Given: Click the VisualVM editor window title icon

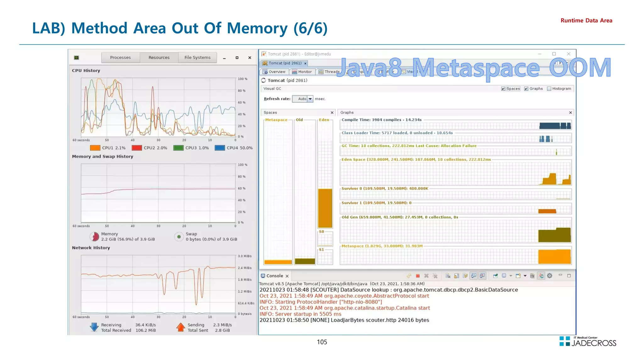Looking at the screenshot, I should pos(264,54).
